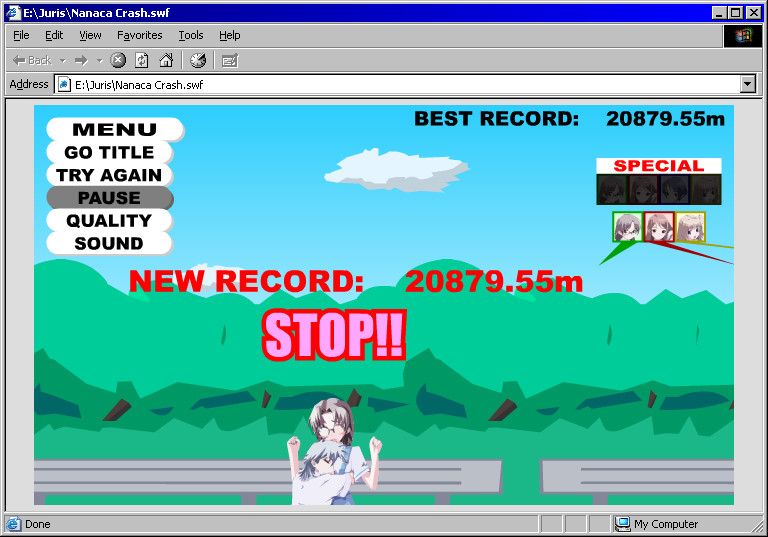
Task: Click the Done status text
Action: point(38,524)
